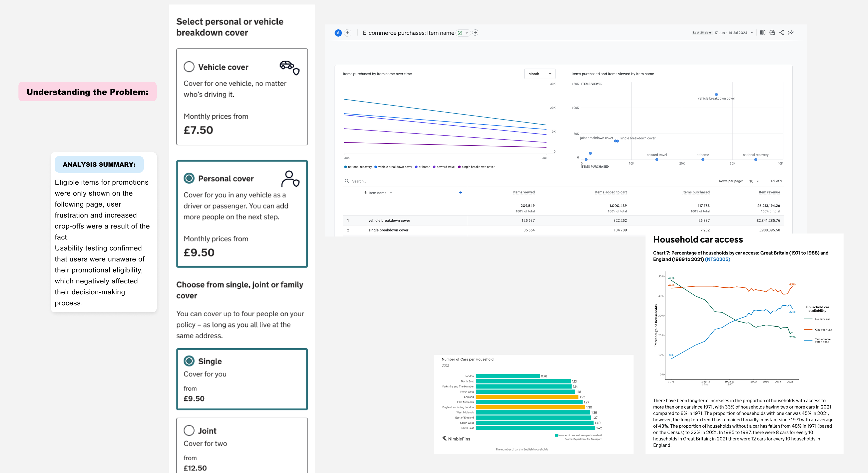
Task: Open the NTS0205 hyperlink
Action: pyautogui.click(x=717, y=259)
